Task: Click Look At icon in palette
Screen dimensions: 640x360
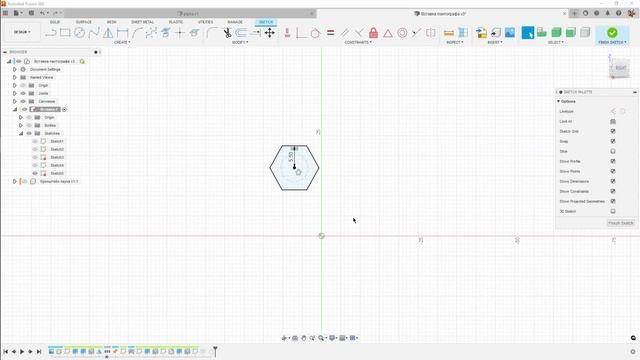Action: [613, 121]
